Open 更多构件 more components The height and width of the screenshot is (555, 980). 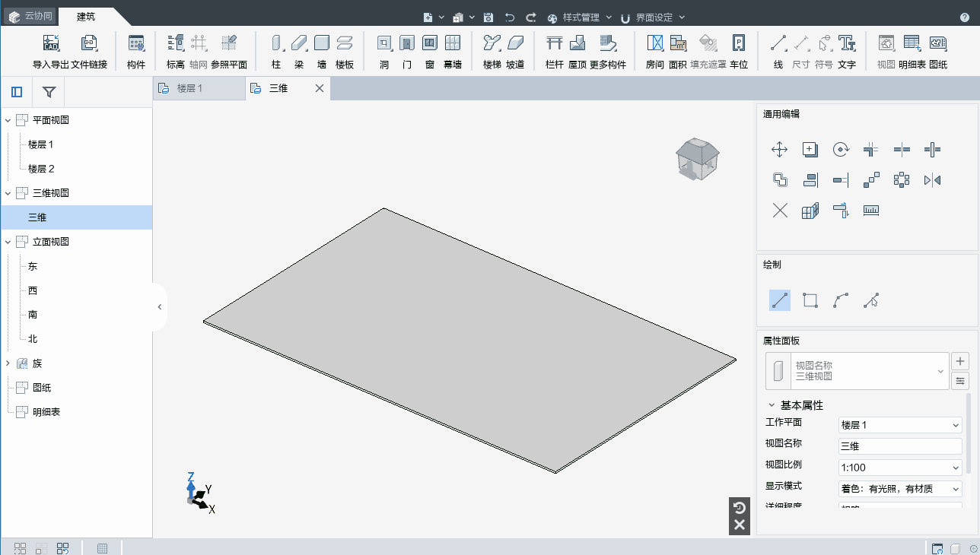click(x=608, y=51)
